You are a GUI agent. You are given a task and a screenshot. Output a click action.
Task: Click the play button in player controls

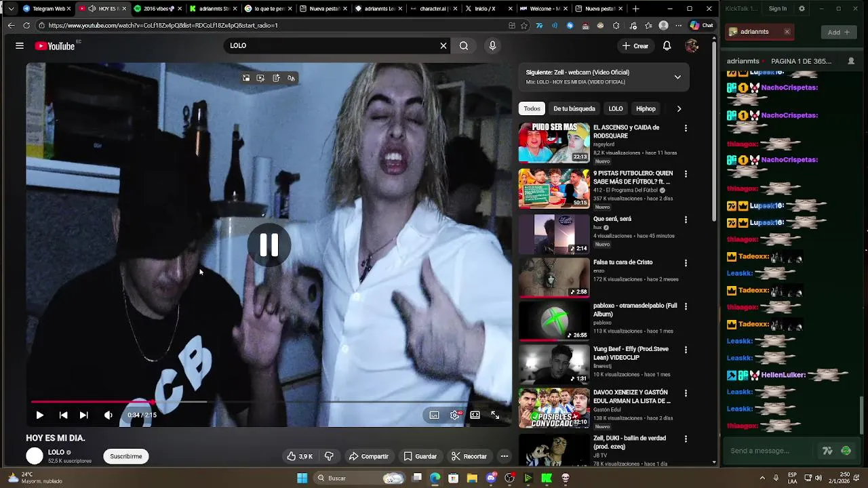pyautogui.click(x=39, y=415)
